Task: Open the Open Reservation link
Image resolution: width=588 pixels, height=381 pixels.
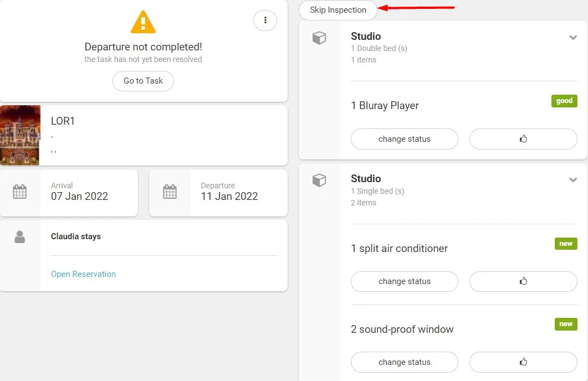Action: pos(83,274)
